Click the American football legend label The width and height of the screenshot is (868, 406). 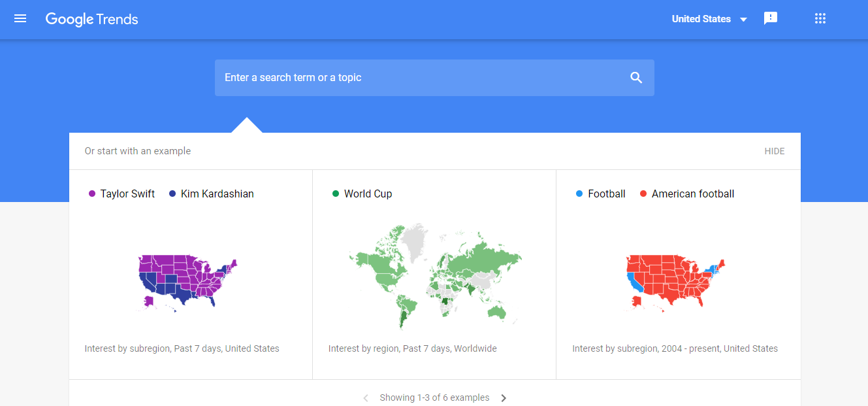[x=693, y=194]
